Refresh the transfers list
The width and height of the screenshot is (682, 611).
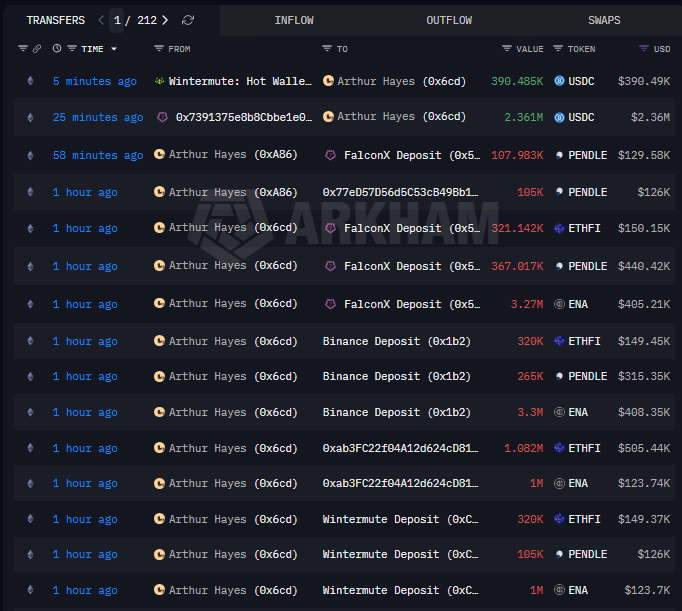point(188,20)
